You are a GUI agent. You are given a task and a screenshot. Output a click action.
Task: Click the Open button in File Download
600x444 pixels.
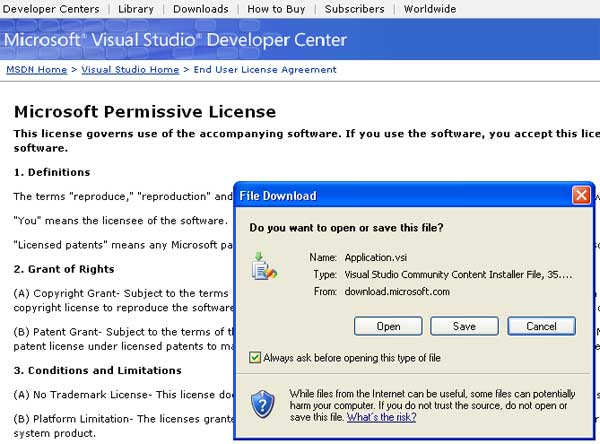click(x=388, y=326)
